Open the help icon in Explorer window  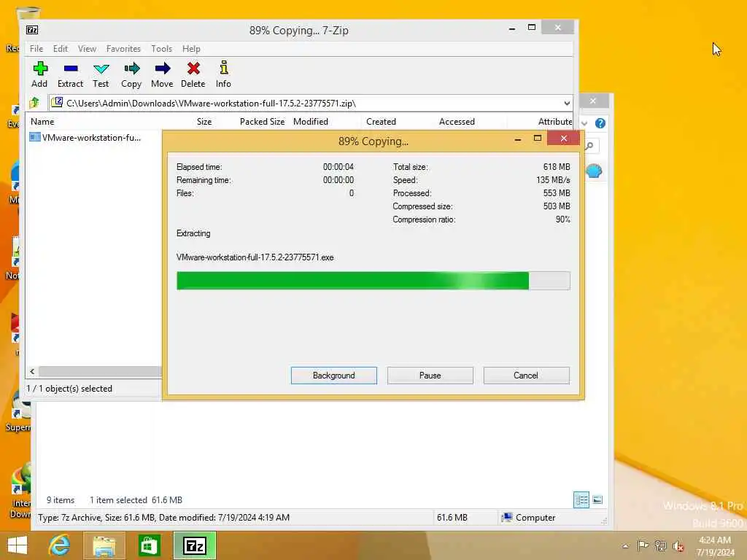[600, 123]
